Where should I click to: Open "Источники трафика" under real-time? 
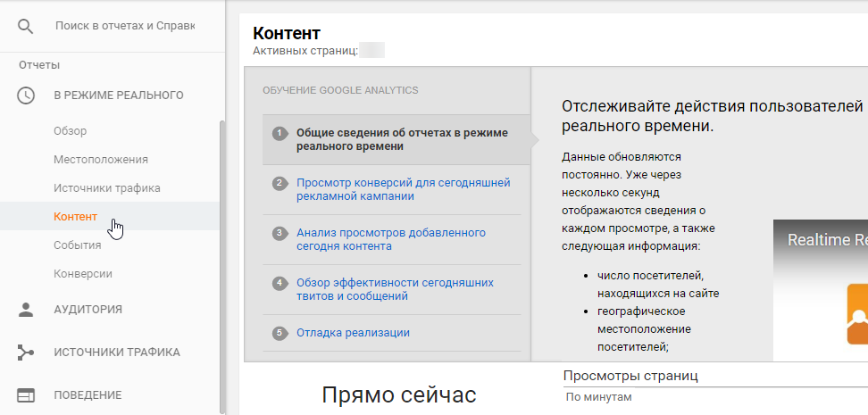point(107,188)
